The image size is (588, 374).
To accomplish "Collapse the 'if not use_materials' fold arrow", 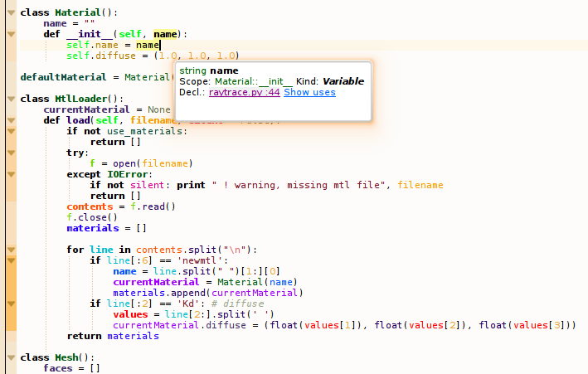I will 11,131.
